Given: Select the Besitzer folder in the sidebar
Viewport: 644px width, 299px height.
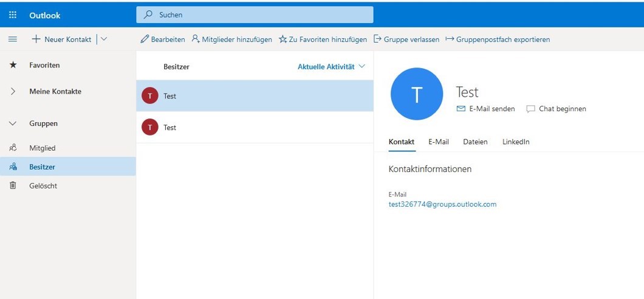Looking at the screenshot, I should [x=68, y=167].
